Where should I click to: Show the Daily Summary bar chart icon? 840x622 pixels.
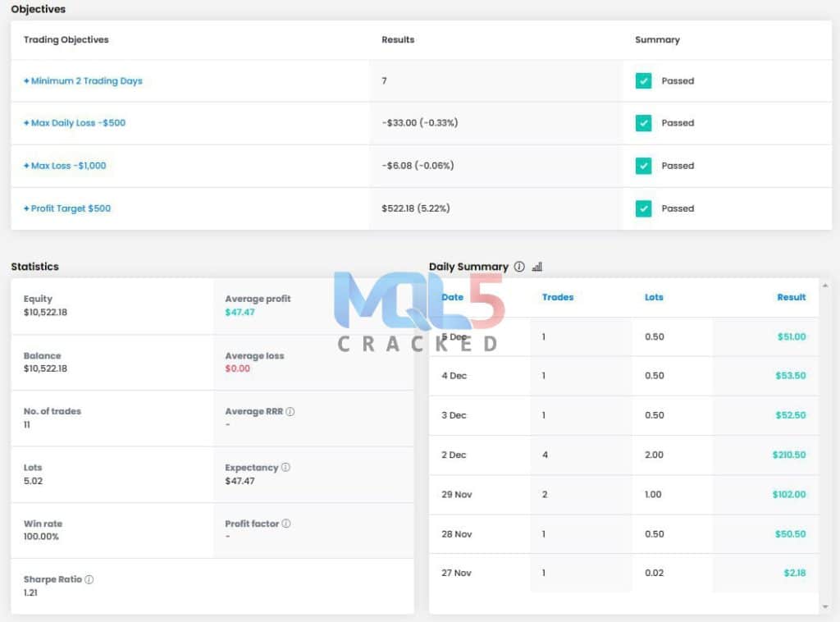point(537,266)
